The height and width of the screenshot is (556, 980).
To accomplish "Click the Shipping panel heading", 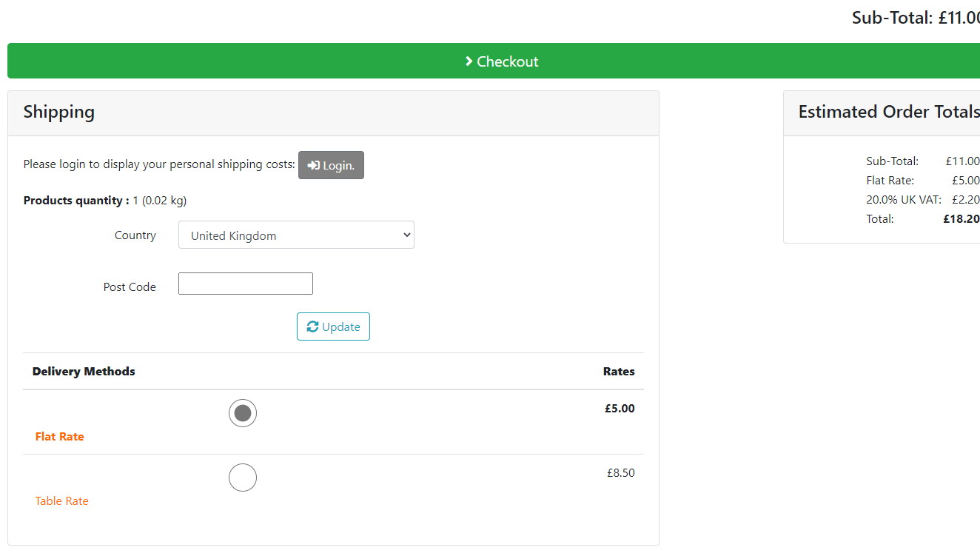I will pyautogui.click(x=58, y=112).
